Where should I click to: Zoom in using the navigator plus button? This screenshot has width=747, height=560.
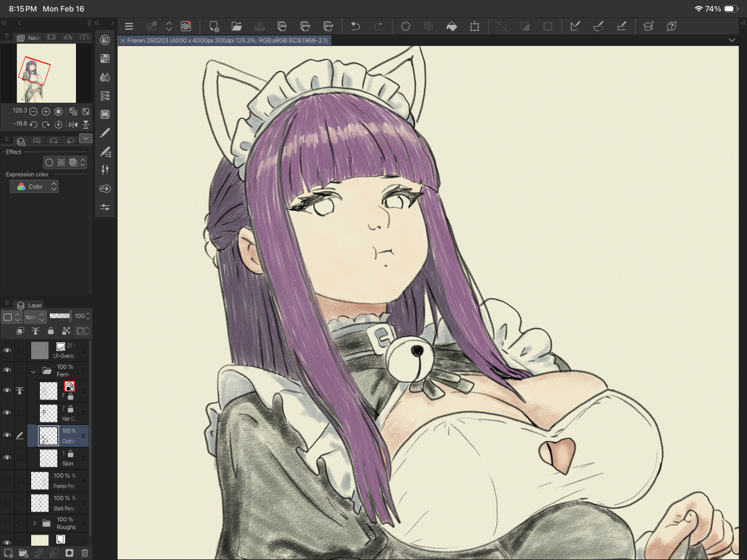pos(46,111)
